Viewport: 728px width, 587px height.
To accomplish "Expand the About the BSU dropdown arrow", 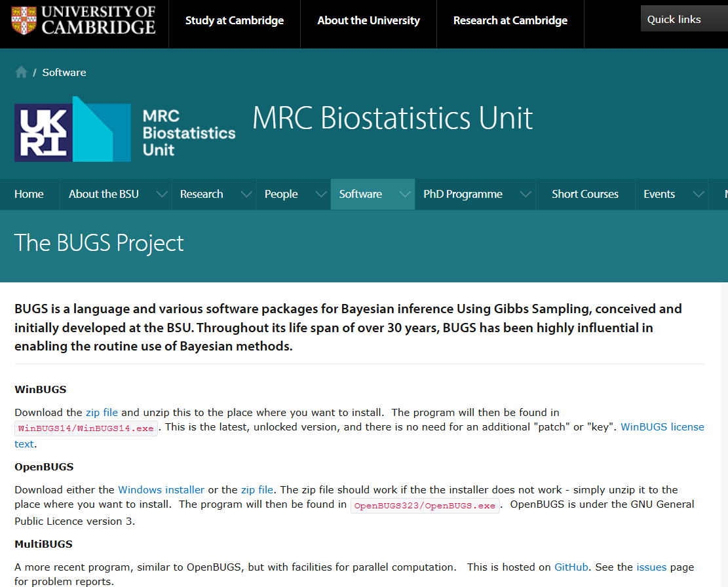I will (x=162, y=194).
